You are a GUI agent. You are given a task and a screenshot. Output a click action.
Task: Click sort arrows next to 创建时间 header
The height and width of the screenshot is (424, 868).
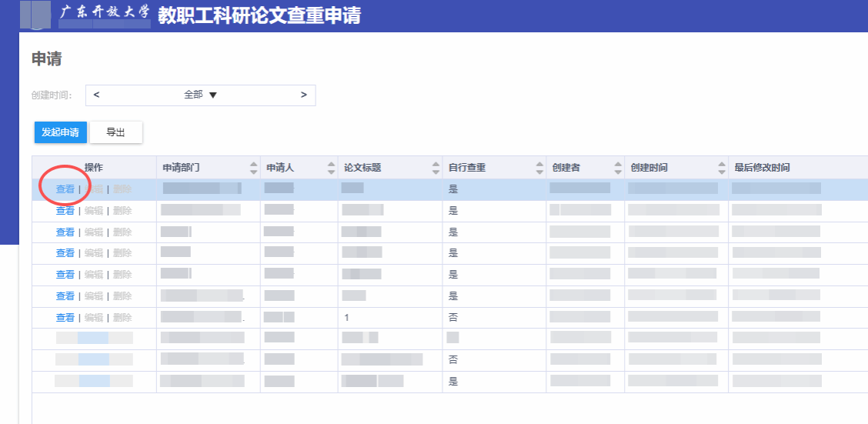[x=721, y=168]
